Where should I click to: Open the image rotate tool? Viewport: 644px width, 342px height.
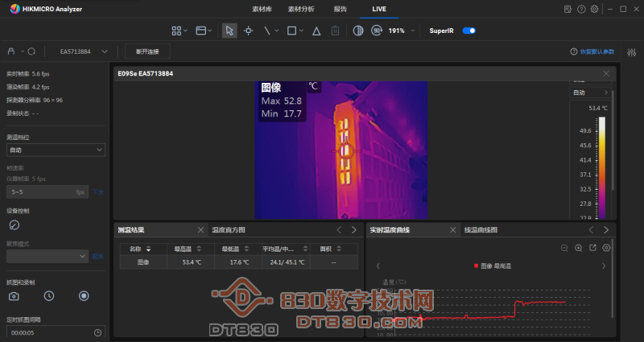[376, 31]
